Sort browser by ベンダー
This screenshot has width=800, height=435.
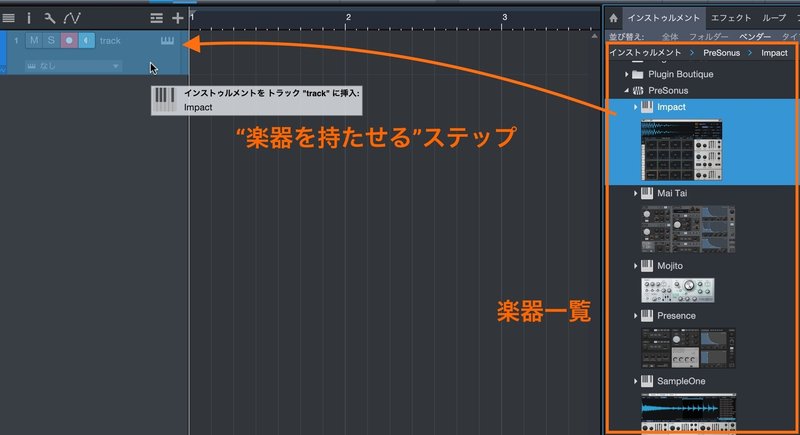(755, 37)
